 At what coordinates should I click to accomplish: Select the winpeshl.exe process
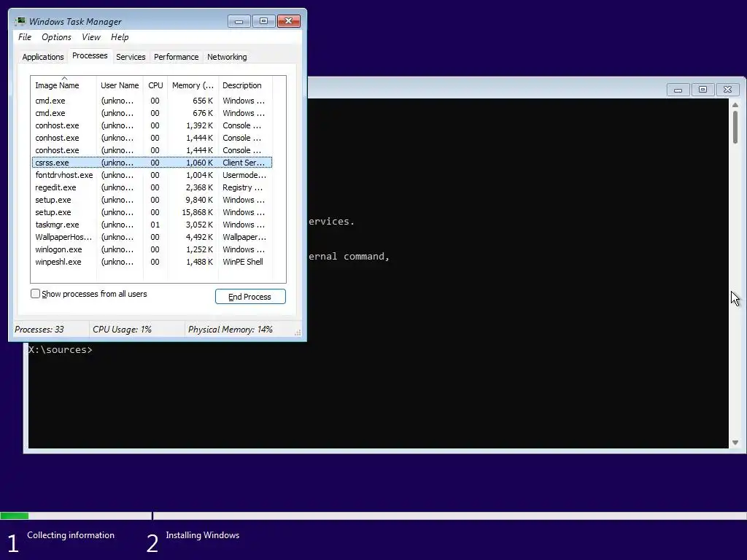click(x=152, y=262)
